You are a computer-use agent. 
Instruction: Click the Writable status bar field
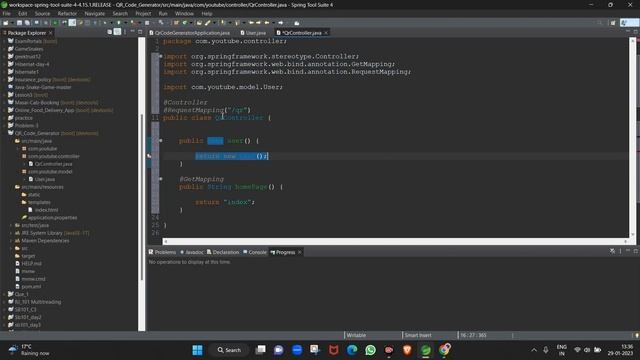(x=356, y=335)
